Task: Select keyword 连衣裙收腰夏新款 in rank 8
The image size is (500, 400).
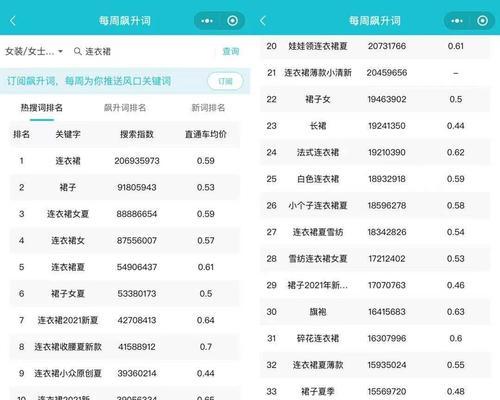Action: (x=68, y=347)
